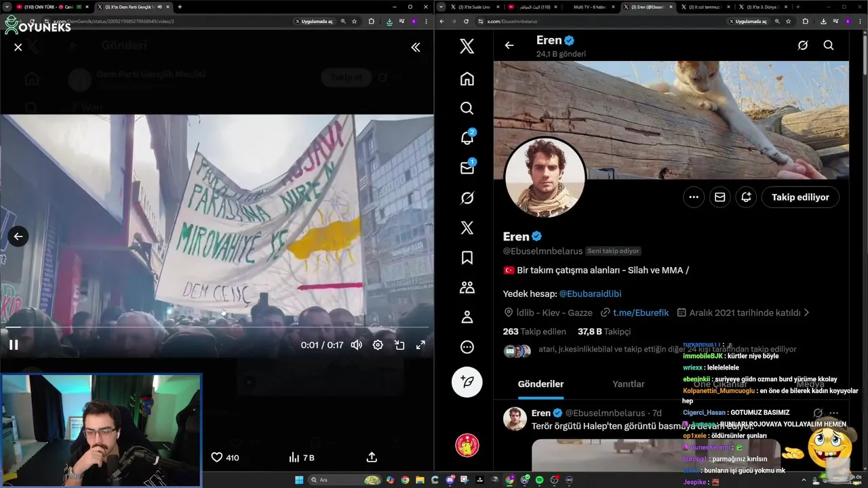This screenshot has height=488, width=868.
Task: Open Grok icon in X sidebar
Action: pos(467,198)
